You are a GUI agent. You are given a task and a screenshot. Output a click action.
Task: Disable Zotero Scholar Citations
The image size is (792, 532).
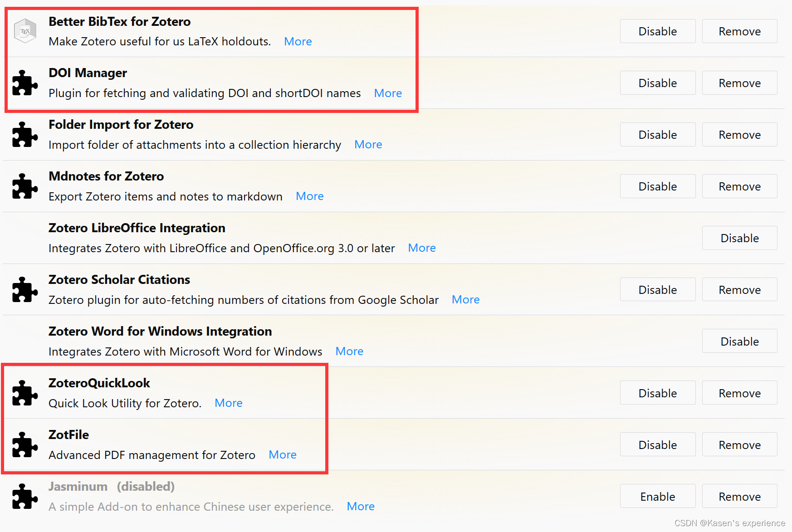658,290
